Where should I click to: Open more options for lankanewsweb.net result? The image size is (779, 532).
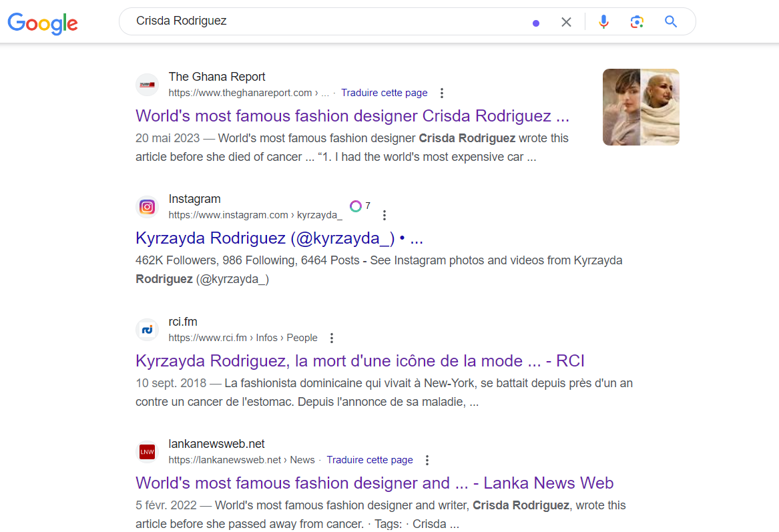427,461
